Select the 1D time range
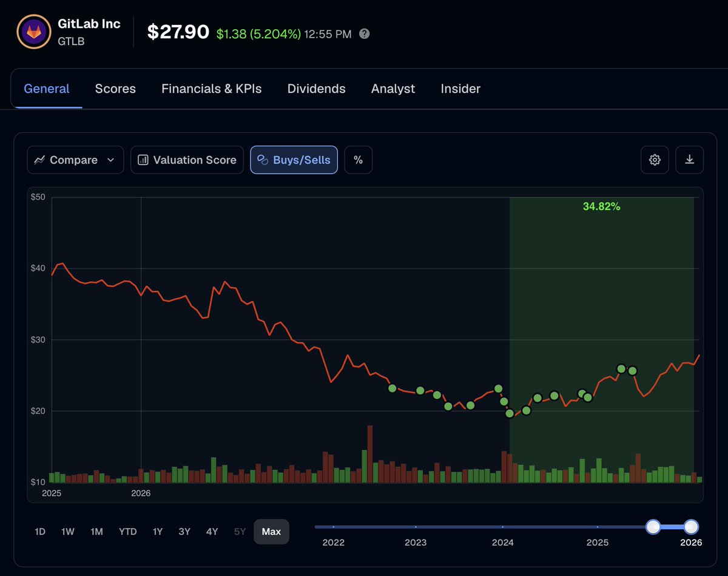728x576 pixels. (40, 532)
